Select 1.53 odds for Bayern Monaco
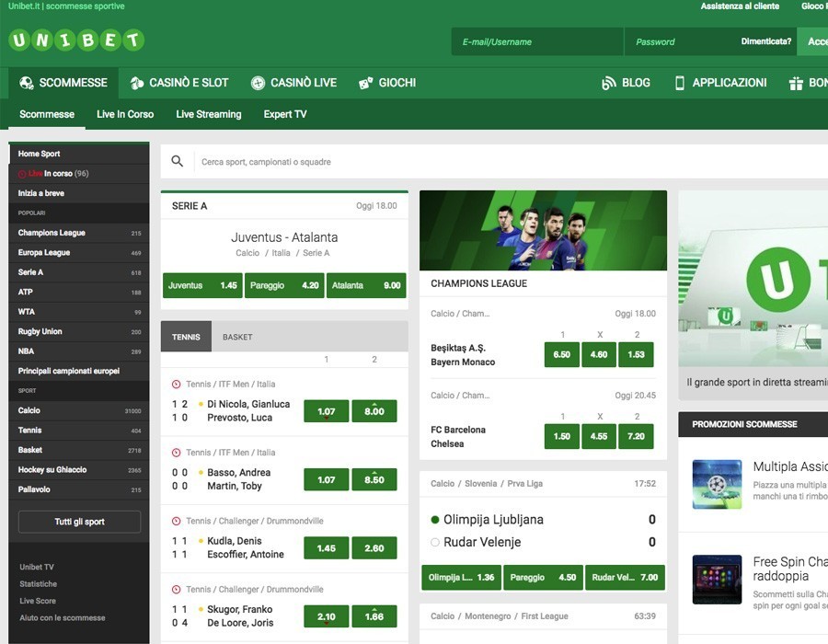Screen dimensions: 828x644 (637, 355)
